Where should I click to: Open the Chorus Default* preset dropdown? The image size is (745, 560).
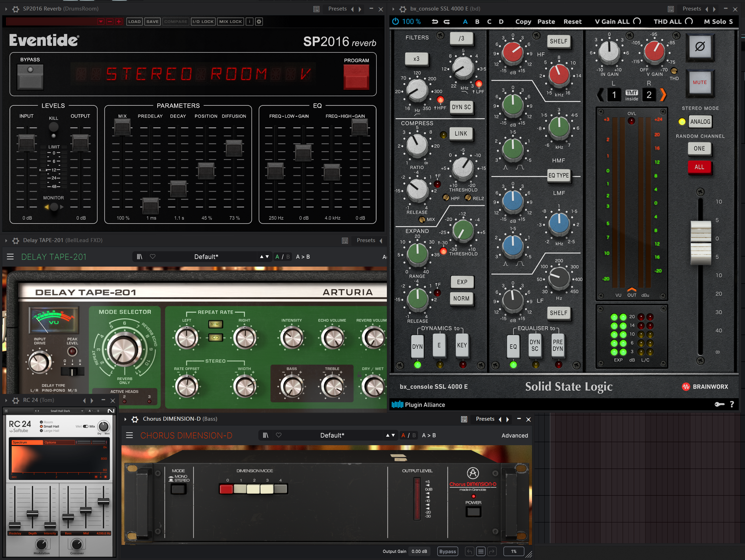pos(332,435)
